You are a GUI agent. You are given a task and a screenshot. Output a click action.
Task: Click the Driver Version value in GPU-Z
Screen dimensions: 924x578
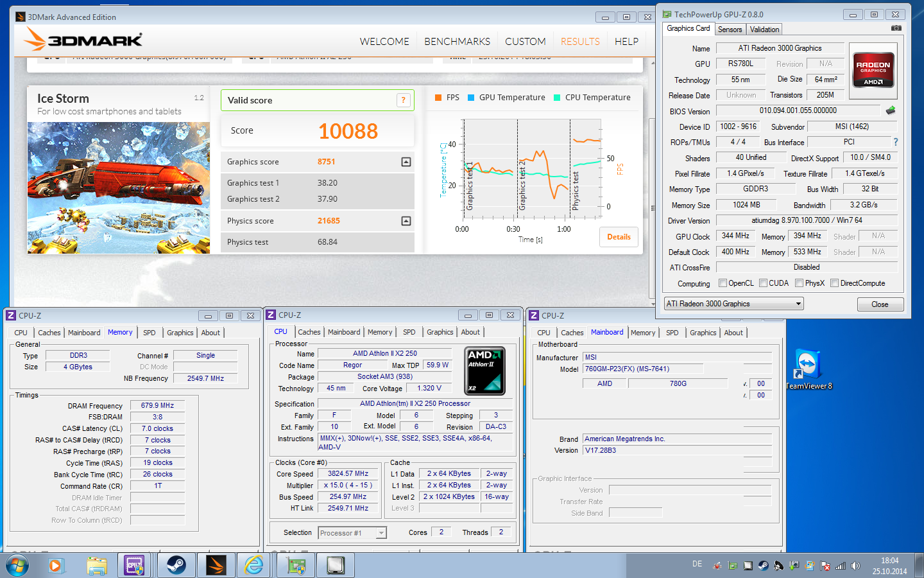[807, 220]
